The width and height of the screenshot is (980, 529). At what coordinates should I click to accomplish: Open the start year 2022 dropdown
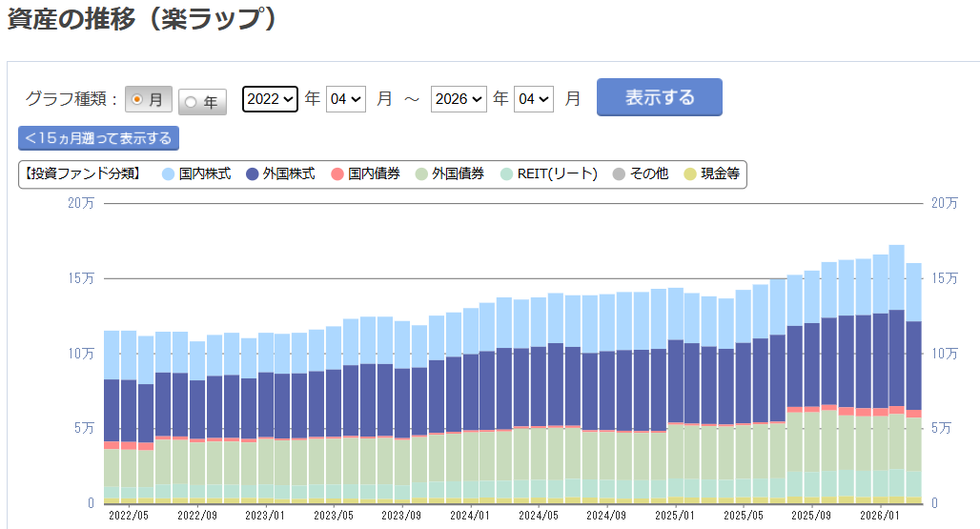tap(270, 98)
